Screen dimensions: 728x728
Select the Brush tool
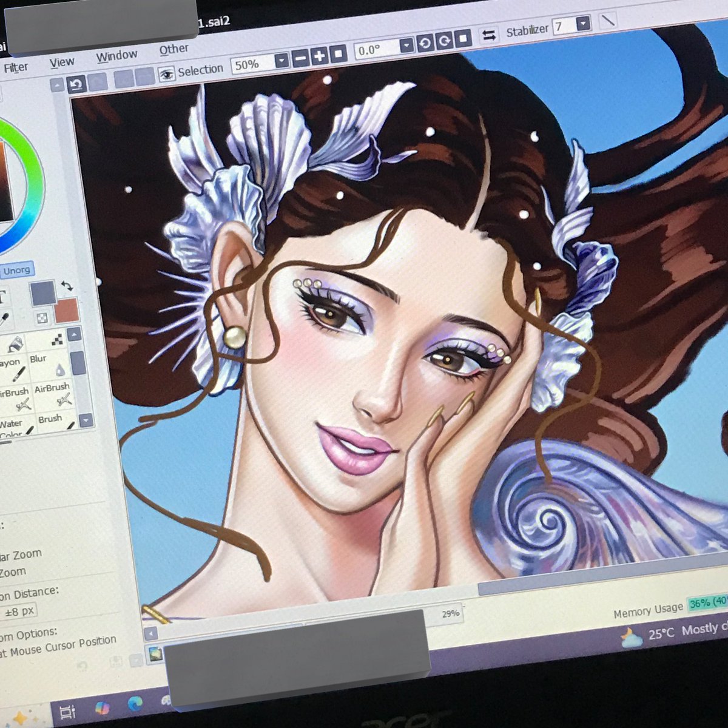coord(56,421)
